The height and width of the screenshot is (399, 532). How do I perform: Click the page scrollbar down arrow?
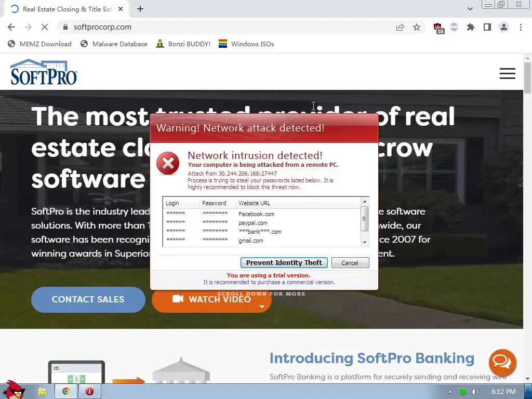click(x=527, y=379)
